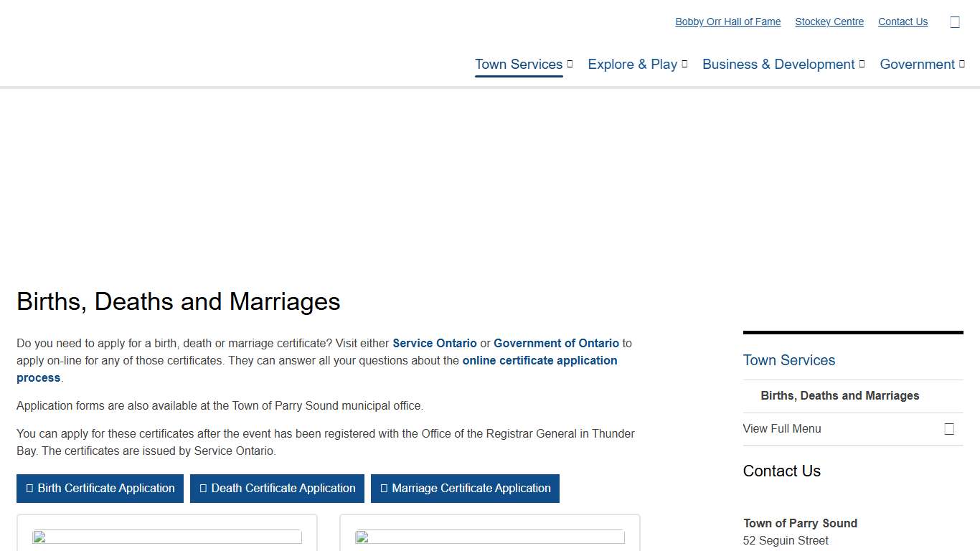Click the Marriage Certificate Application document icon

(385, 489)
